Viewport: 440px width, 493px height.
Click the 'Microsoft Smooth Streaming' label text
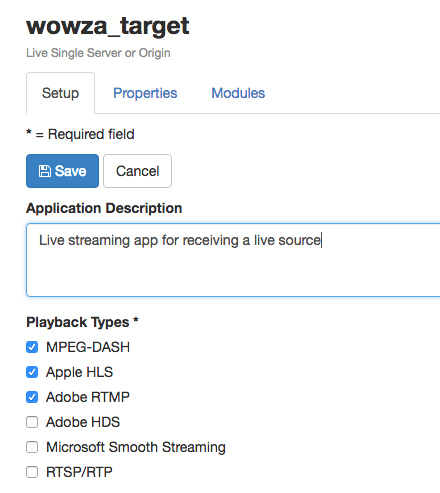coord(136,447)
